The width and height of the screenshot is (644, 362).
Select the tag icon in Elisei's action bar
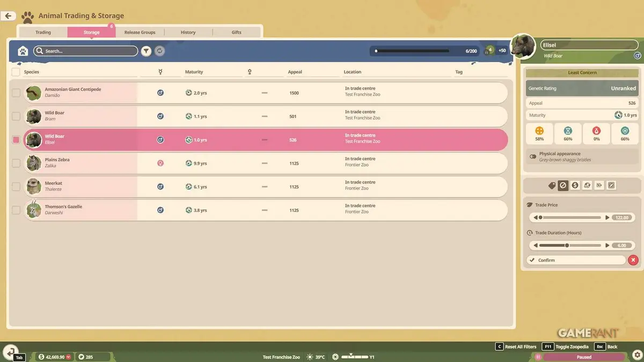[x=552, y=186]
